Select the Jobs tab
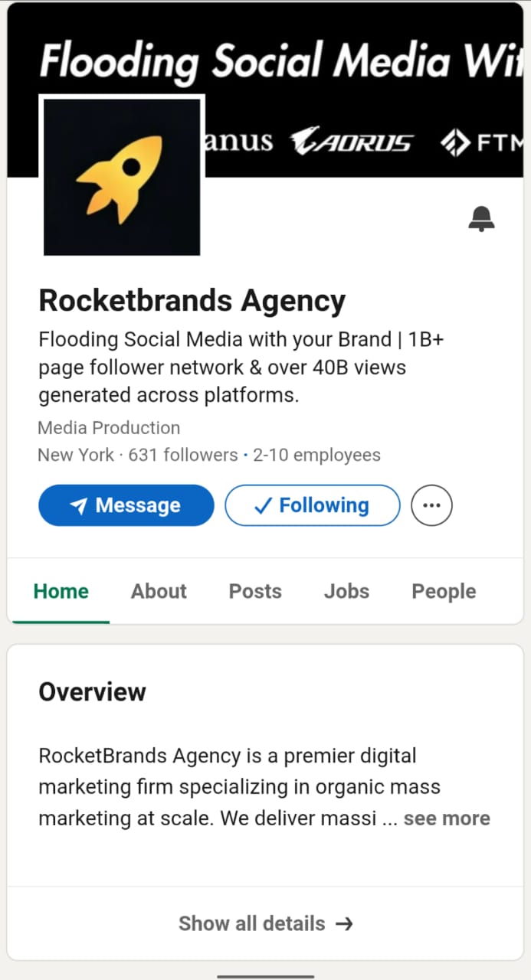The width and height of the screenshot is (531, 980). tap(346, 591)
